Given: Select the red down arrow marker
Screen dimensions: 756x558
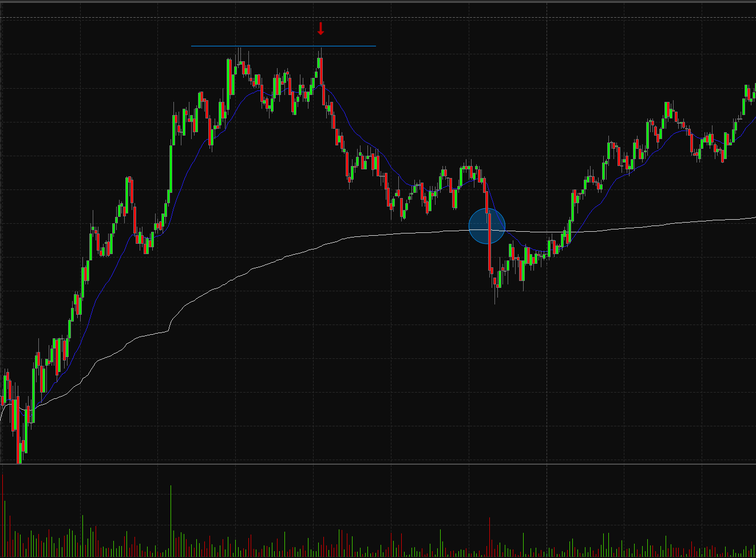Looking at the screenshot, I should (x=320, y=29).
